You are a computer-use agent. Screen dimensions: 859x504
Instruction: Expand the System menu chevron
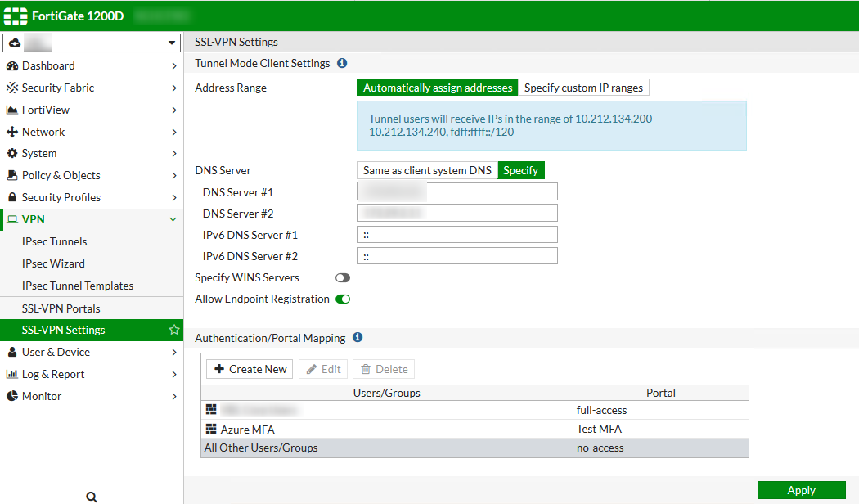click(174, 153)
